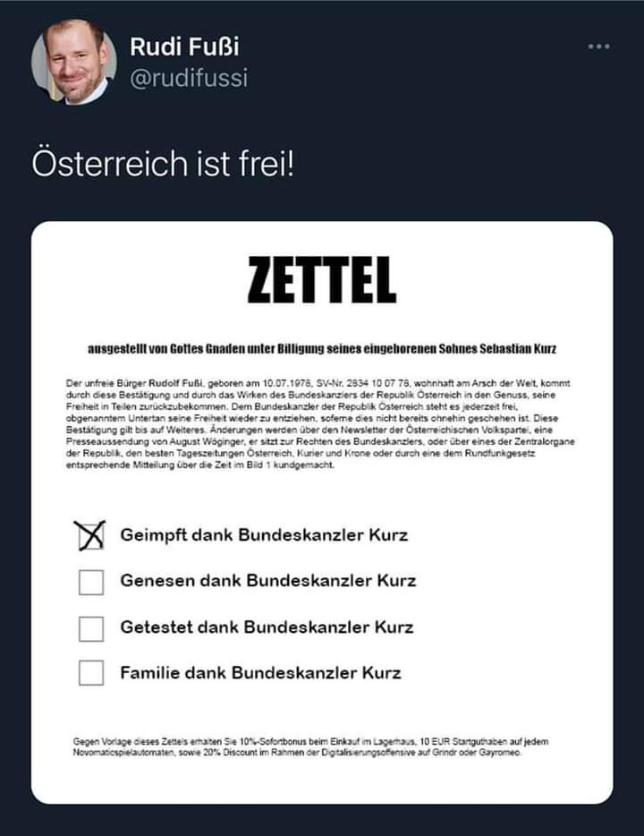Click Rudi Fußi's profile avatar
The height and width of the screenshot is (836, 644).
(x=73, y=62)
